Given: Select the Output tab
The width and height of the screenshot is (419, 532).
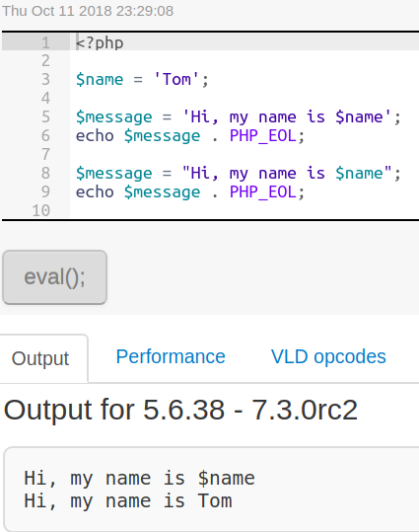Looking at the screenshot, I should tap(40, 358).
